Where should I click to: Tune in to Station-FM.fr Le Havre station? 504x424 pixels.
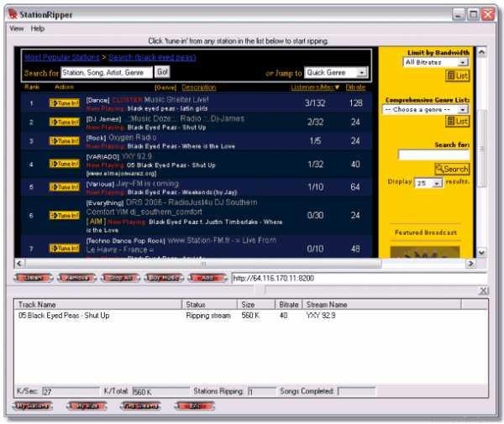tap(65, 249)
